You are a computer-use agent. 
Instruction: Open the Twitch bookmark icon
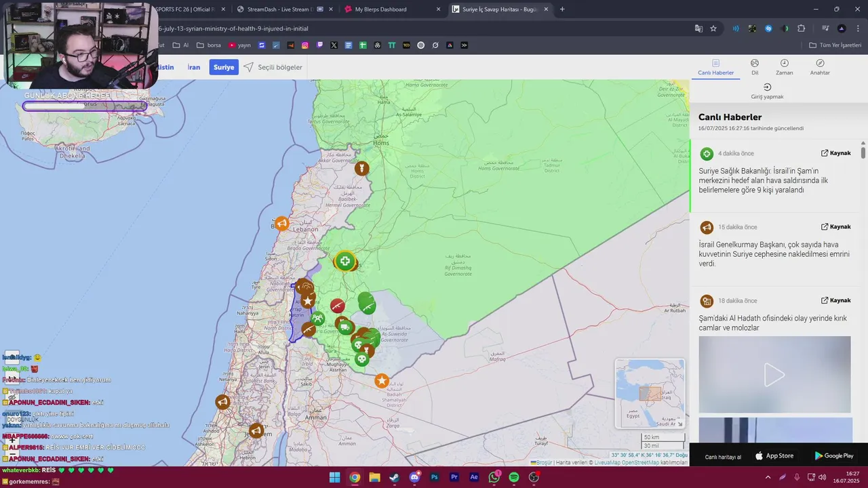[x=319, y=45]
